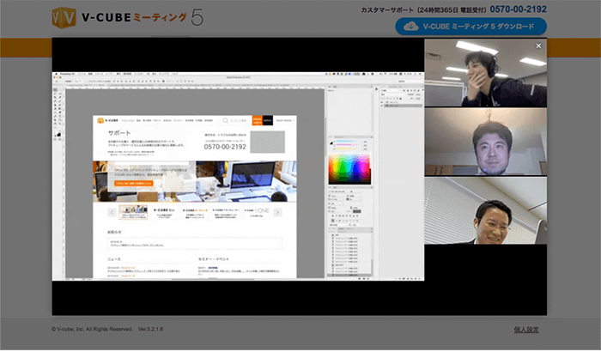Screen dimensions: 601x364
Task: Click the V-CUBE ミーティング 5 logo in header
Action: tap(127, 18)
